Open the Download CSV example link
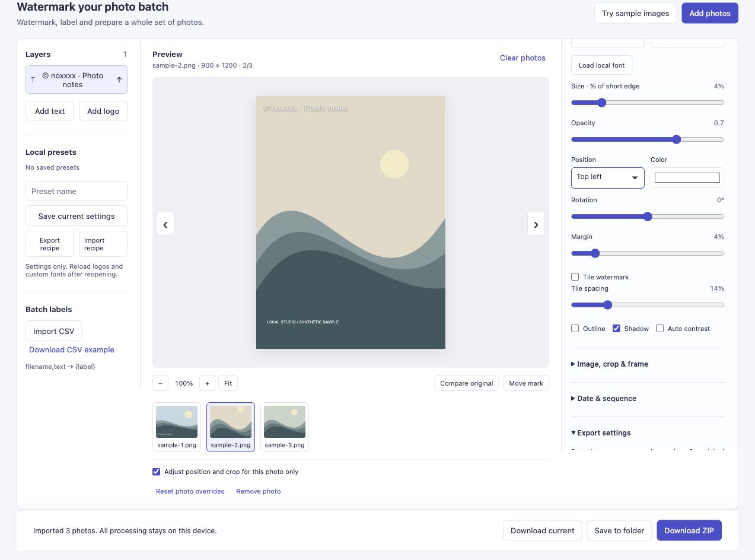 [72, 350]
